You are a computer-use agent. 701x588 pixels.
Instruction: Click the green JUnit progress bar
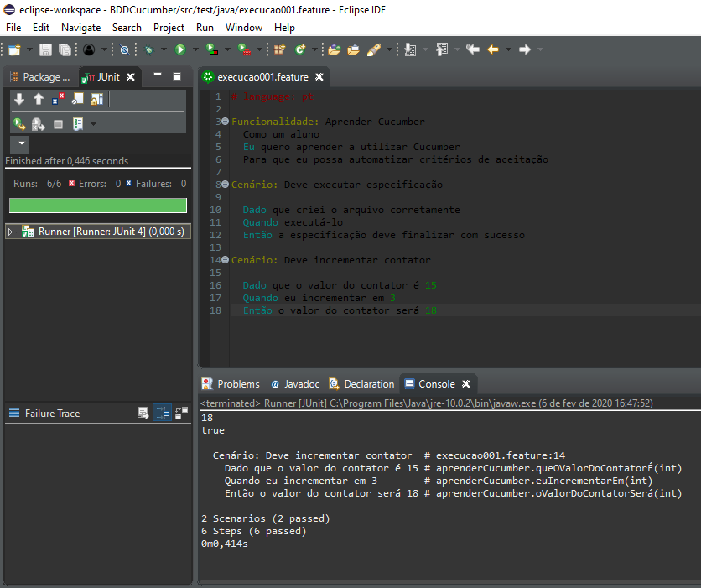pos(98,206)
